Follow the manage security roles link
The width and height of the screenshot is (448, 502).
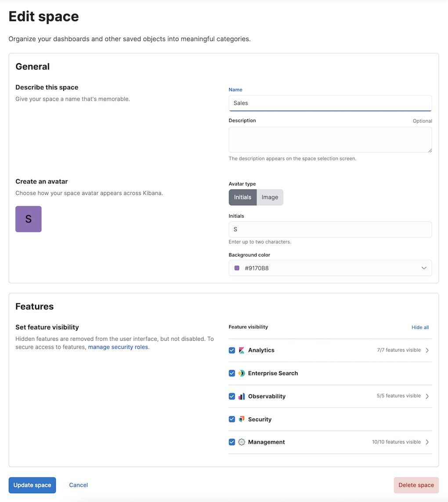tap(118, 347)
